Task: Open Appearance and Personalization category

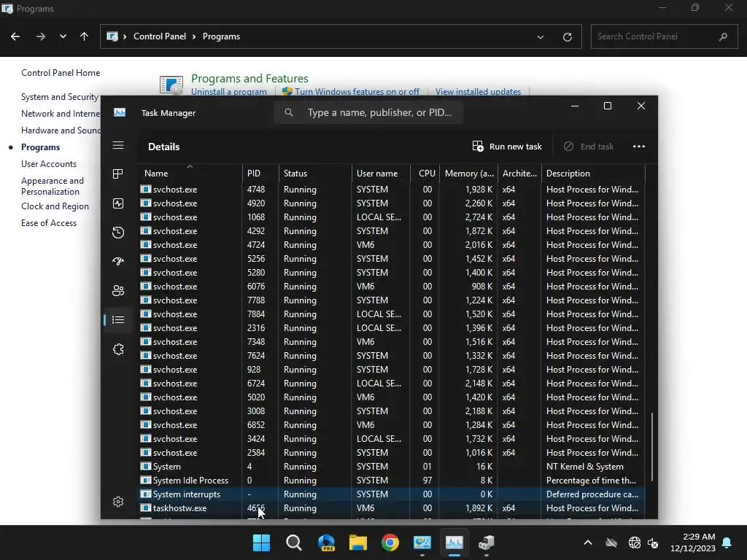Action: [x=53, y=186]
